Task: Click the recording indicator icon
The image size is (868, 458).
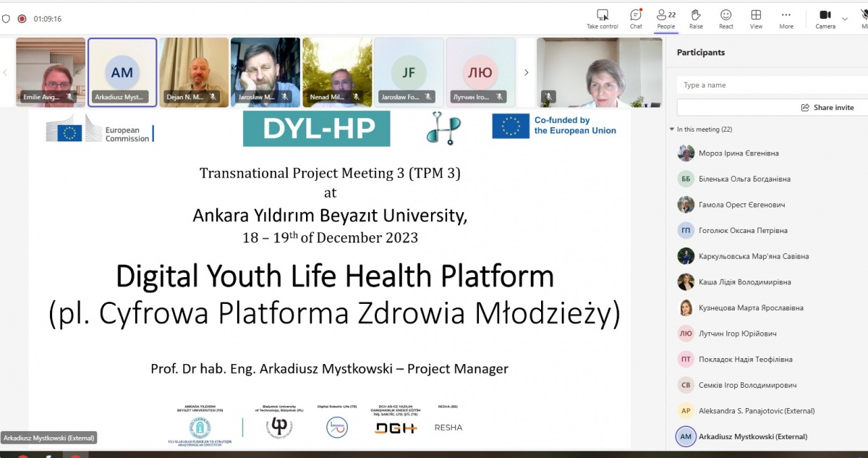Action: point(22,19)
